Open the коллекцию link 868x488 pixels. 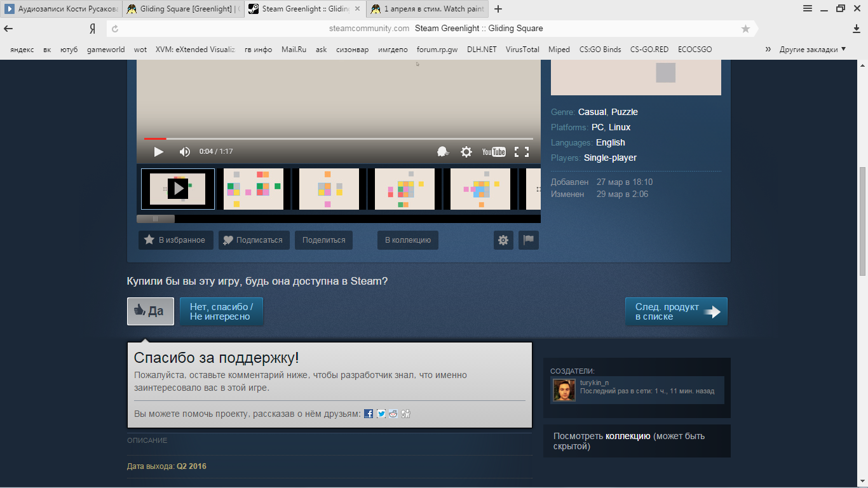point(628,436)
